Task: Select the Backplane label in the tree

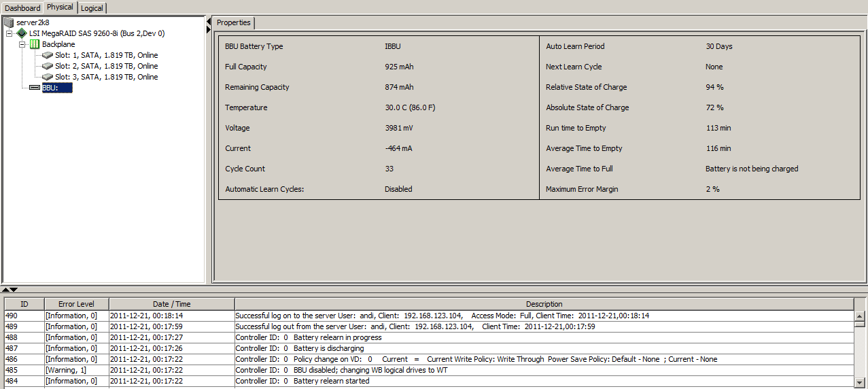Action: point(58,44)
